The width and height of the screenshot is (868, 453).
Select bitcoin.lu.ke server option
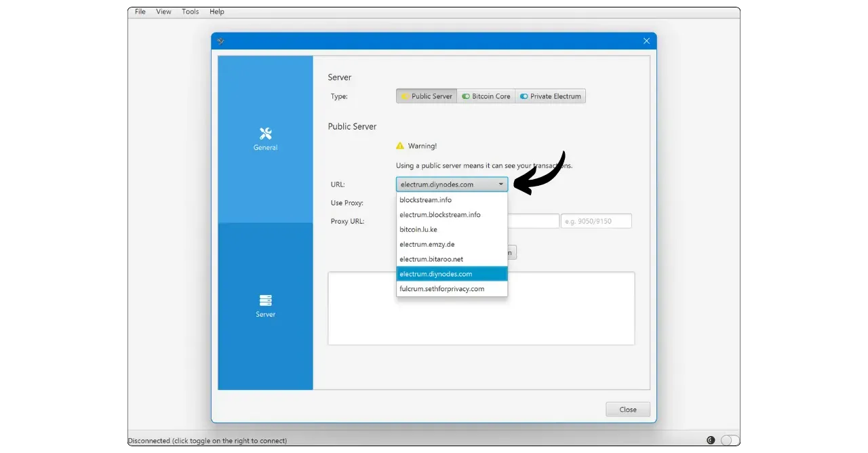click(418, 229)
